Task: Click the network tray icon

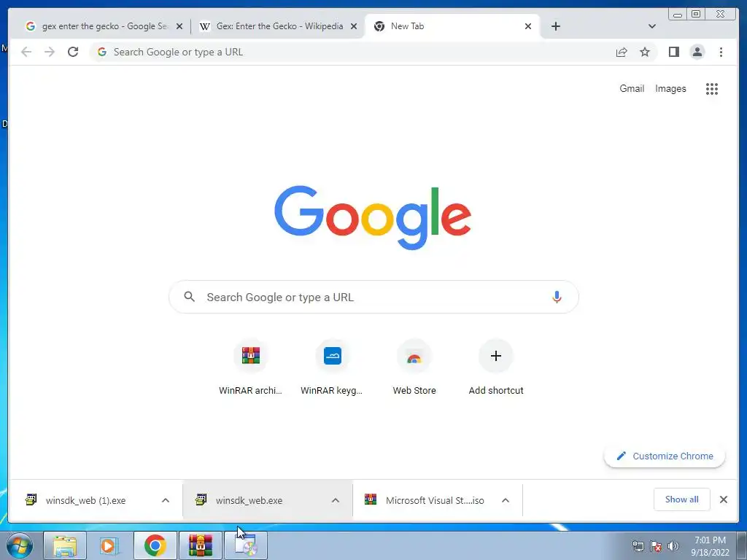Action: tap(638, 546)
